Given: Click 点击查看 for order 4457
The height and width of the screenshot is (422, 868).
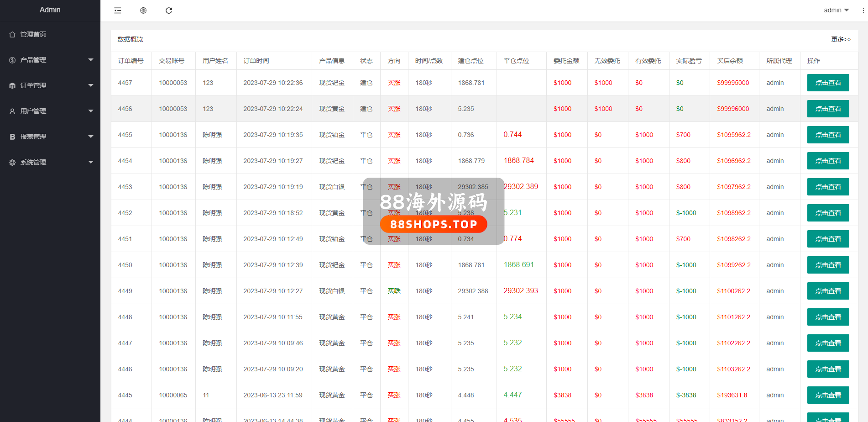Looking at the screenshot, I should (x=828, y=83).
